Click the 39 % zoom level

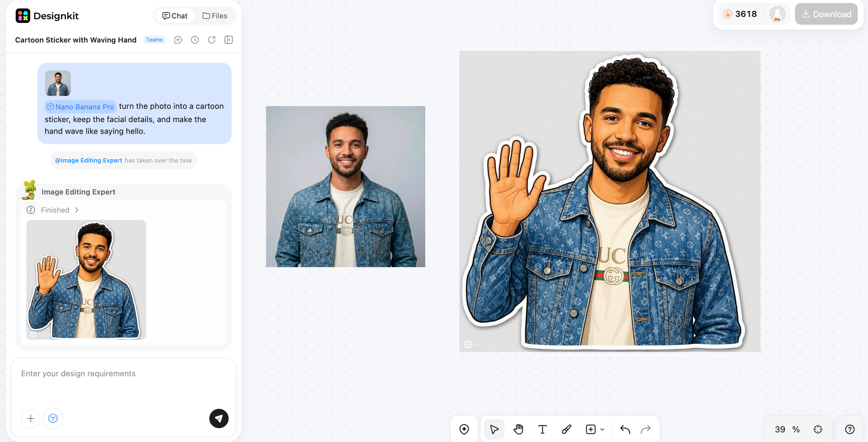(787, 429)
